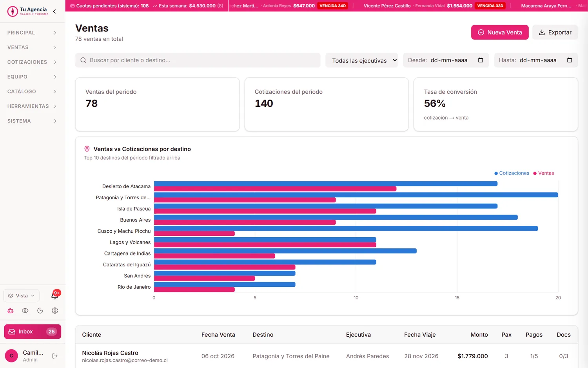Click the search magnifier icon

pyautogui.click(x=83, y=60)
